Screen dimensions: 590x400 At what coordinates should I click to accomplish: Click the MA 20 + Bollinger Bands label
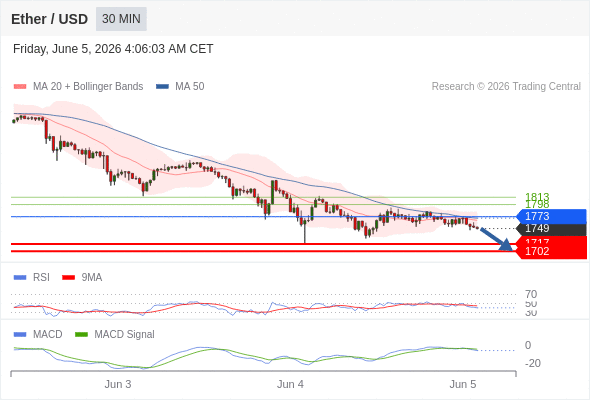tap(88, 87)
